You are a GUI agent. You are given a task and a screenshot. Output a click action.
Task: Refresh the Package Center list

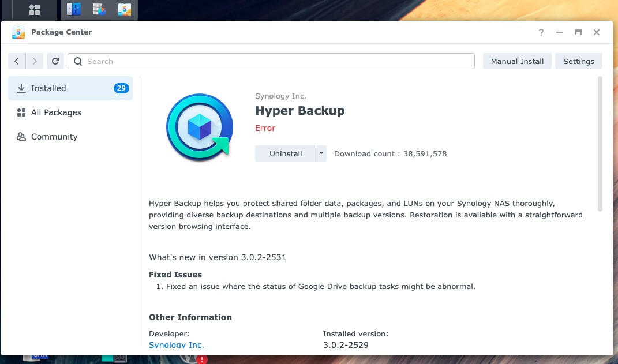pyautogui.click(x=55, y=61)
